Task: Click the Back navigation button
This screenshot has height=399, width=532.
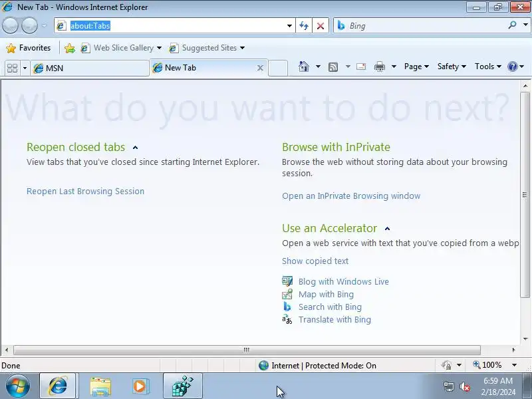Action: coord(10,25)
